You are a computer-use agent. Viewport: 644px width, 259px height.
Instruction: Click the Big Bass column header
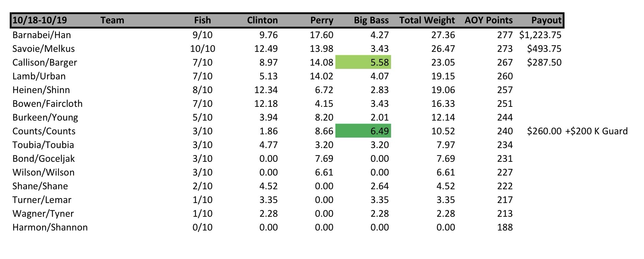[371, 20]
